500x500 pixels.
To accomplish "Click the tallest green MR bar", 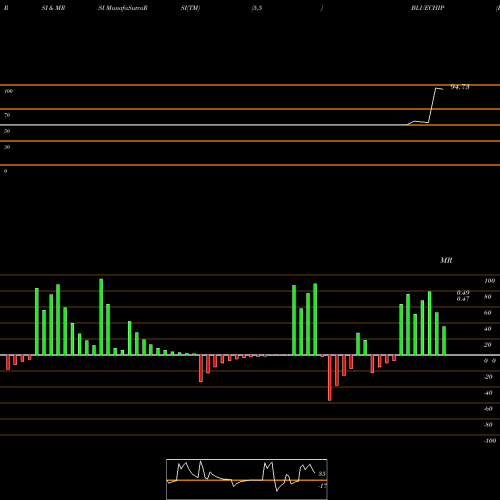I will [x=101, y=317].
